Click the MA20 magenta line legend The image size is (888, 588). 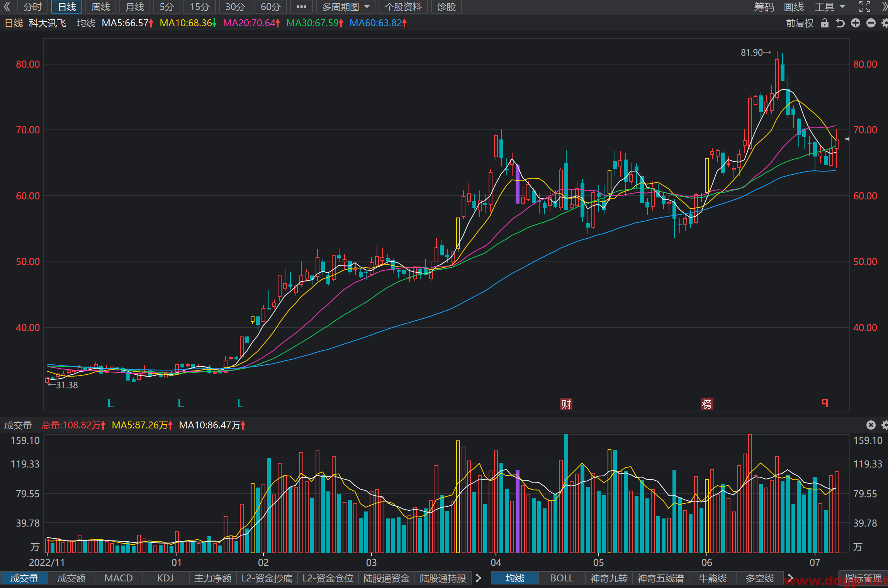tap(251, 23)
